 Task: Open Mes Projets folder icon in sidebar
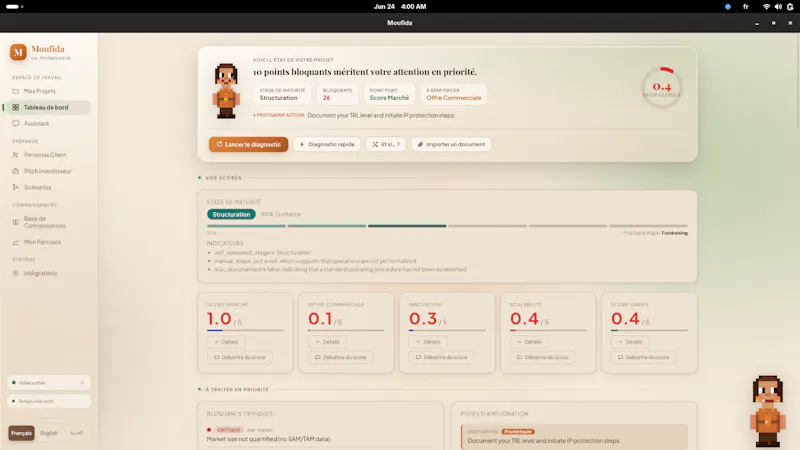15,91
